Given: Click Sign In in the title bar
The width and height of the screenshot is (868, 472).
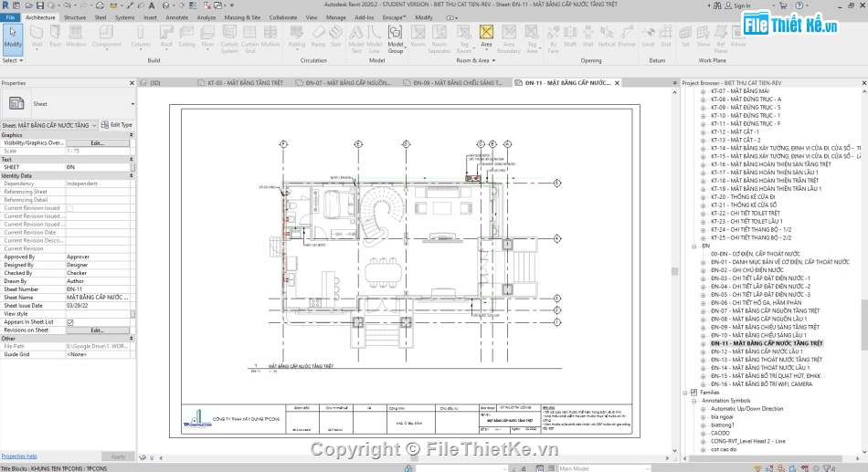Looking at the screenshot, I should click(742, 5).
